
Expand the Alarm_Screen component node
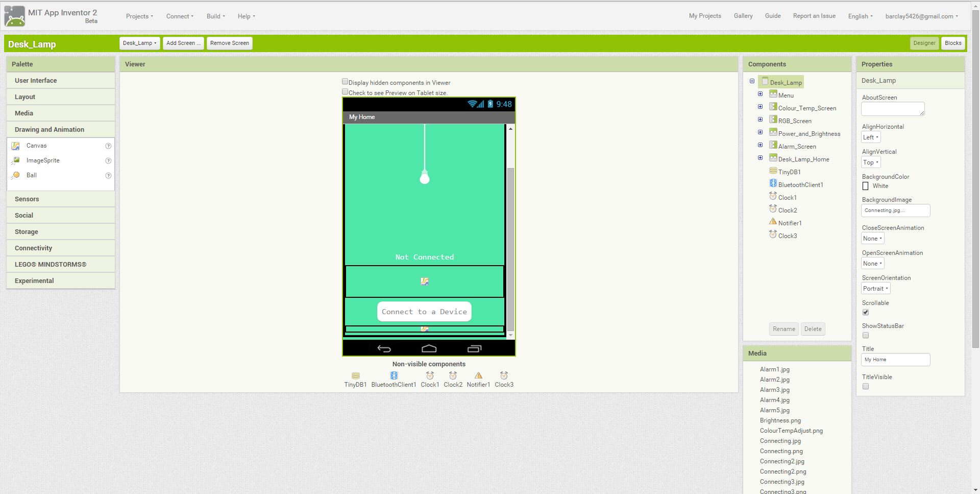[x=760, y=145]
